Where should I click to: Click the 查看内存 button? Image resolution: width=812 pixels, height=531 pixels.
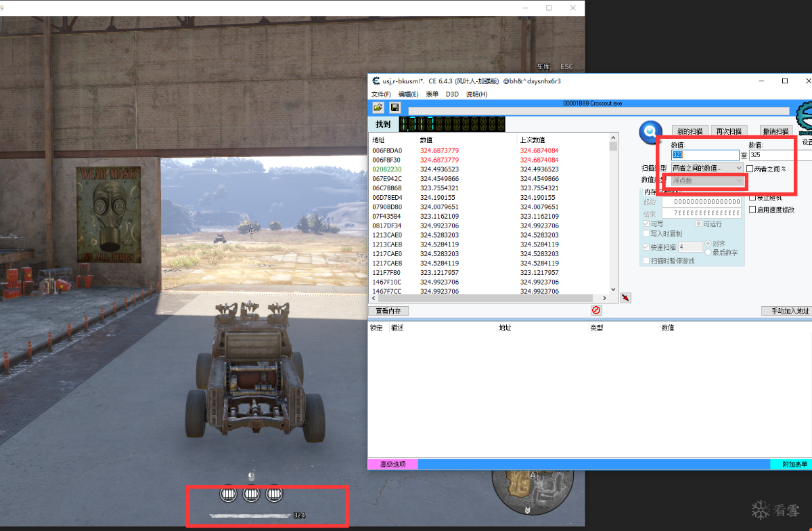pyautogui.click(x=388, y=311)
